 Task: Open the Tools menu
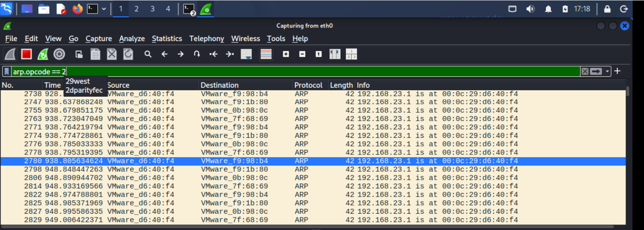click(276, 38)
